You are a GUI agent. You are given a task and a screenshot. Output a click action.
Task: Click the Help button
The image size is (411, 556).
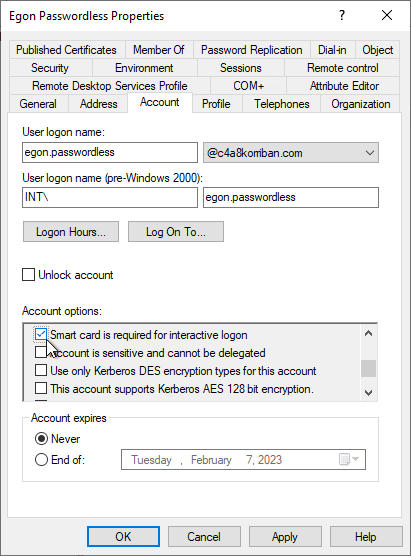pos(366,536)
